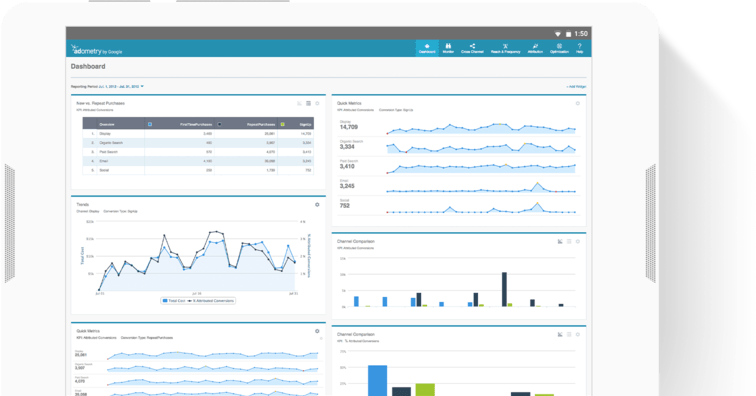Viewport: 756px width, 396px height.
Task: Select table view in upper Channel Comparison widget
Action: point(569,241)
